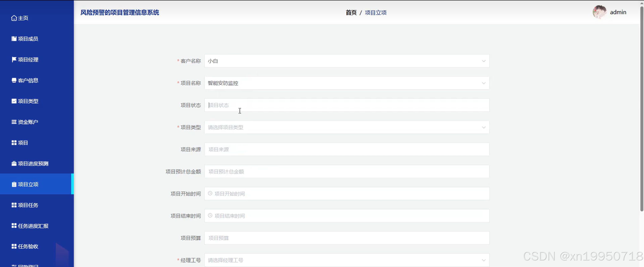Click the clock icon in 项目结束时间 field
The image size is (644, 267).
point(210,216)
